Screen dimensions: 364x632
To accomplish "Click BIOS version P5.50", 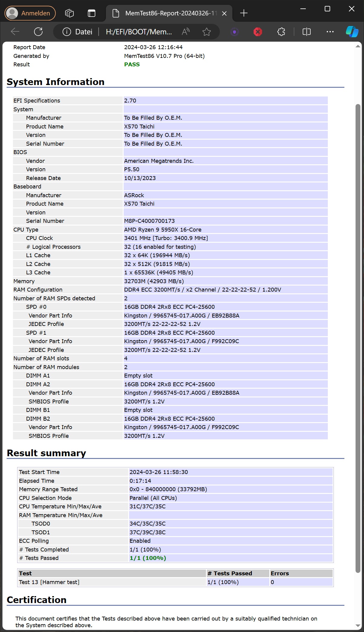I will [x=131, y=169].
